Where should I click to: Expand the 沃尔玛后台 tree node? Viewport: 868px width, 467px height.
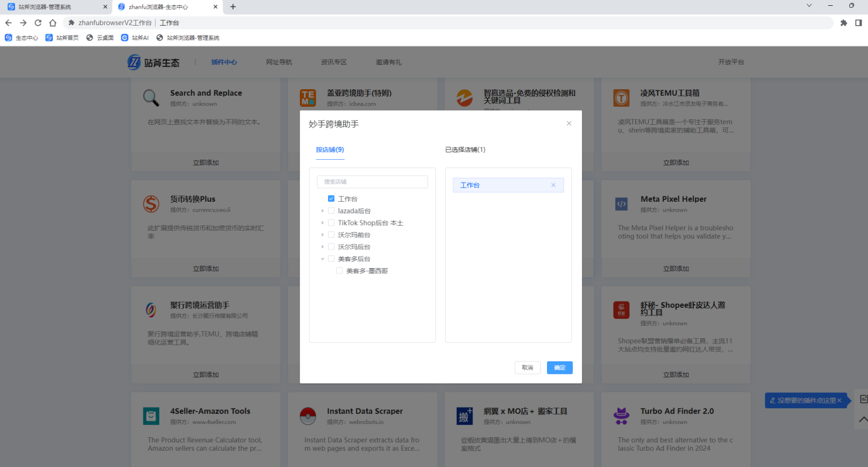(x=323, y=247)
